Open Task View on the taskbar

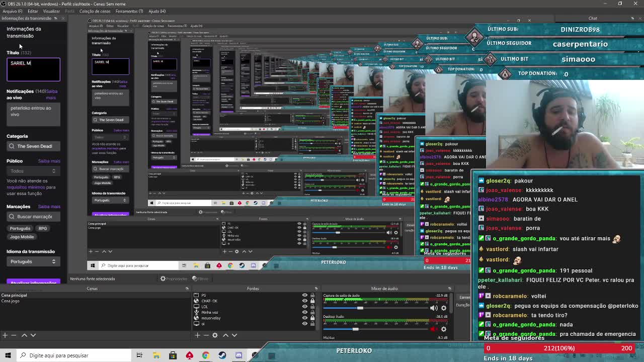point(139,355)
